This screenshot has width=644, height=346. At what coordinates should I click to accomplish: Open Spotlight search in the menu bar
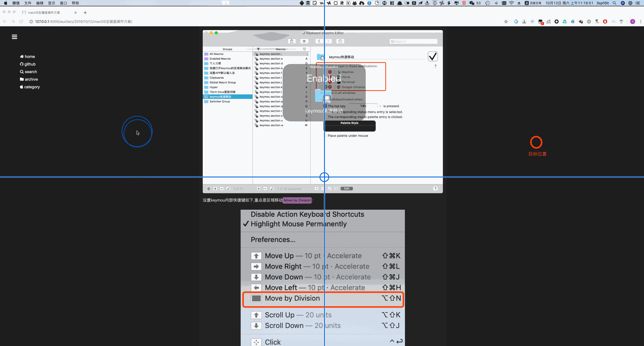pos(614,3)
